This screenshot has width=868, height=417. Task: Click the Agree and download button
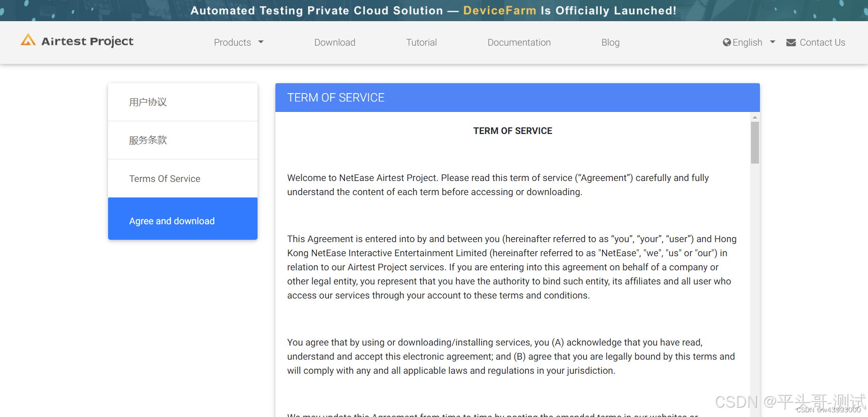coord(183,219)
